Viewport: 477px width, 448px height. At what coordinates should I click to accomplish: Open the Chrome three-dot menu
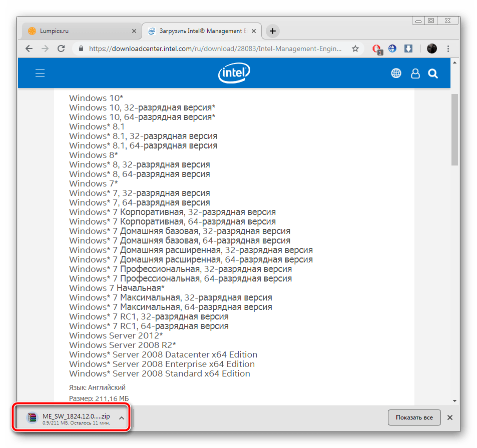click(448, 48)
